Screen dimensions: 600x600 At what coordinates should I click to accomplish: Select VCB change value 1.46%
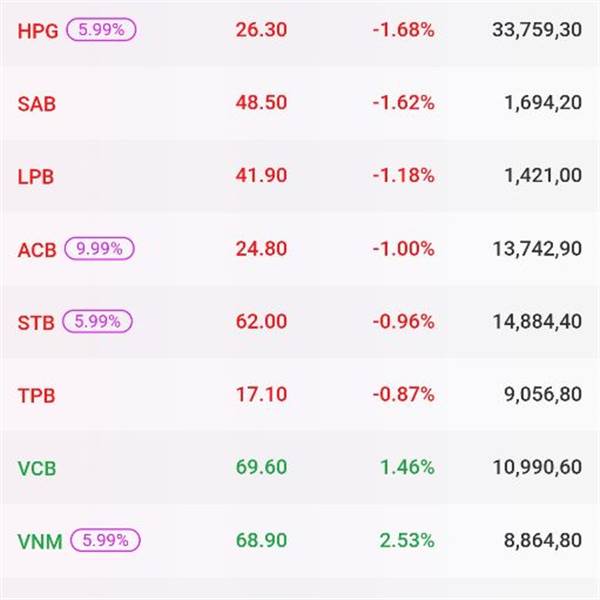(x=407, y=468)
